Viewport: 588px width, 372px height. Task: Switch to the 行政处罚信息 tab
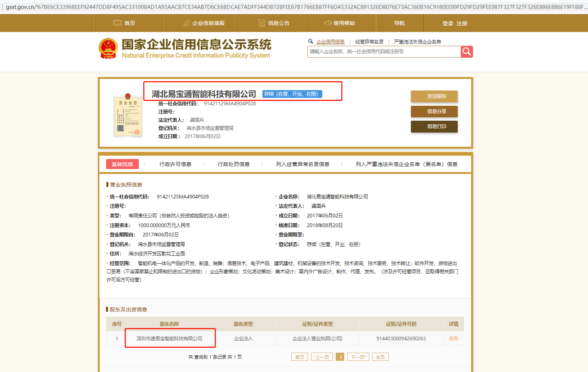click(234, 164)
